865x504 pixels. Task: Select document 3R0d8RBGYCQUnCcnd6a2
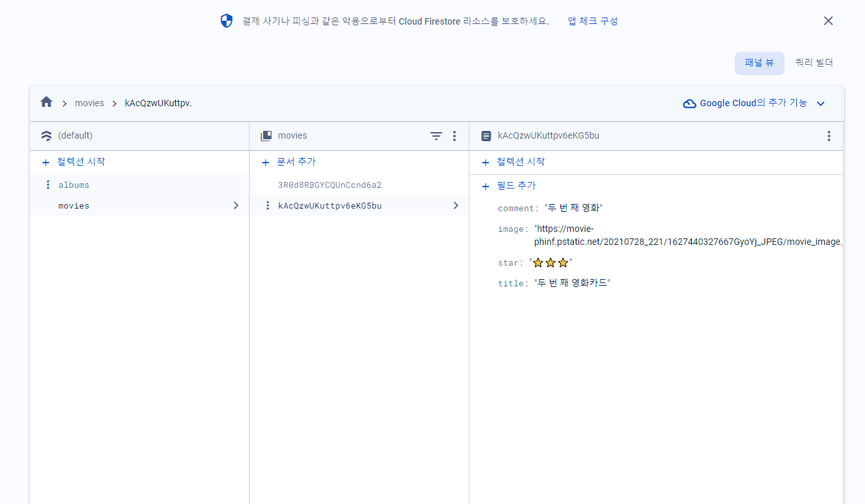coord(329,185)
